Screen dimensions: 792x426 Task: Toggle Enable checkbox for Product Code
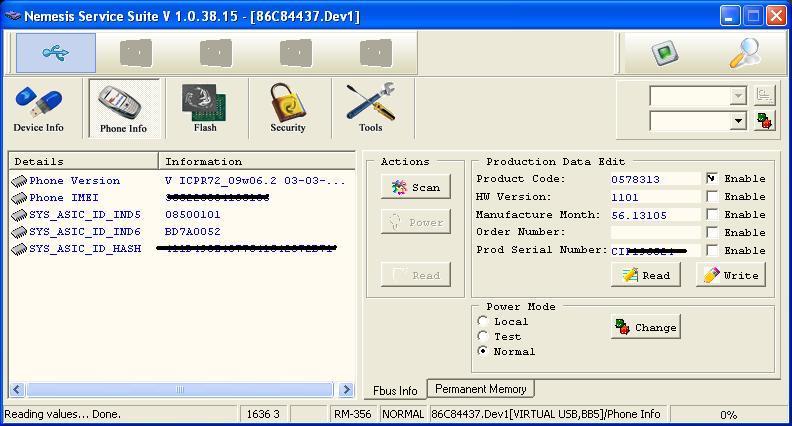712,178
